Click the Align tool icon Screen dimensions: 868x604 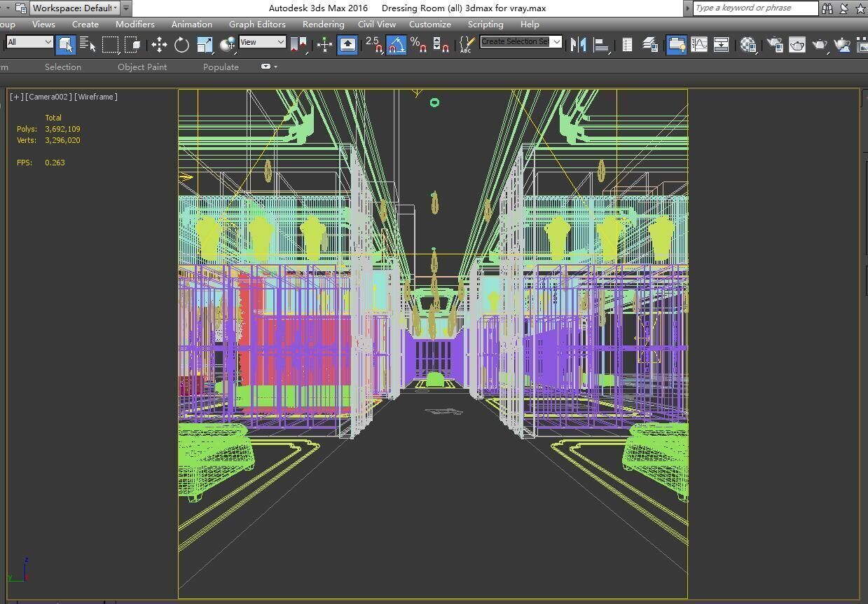pos(601,45)
